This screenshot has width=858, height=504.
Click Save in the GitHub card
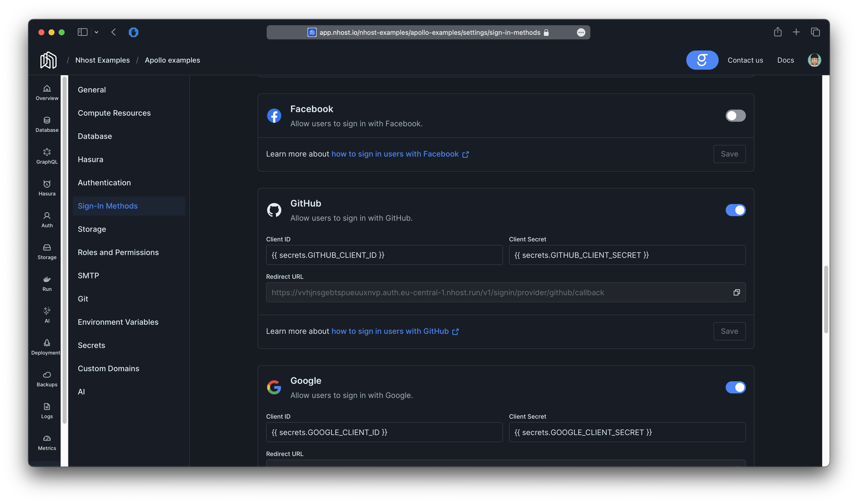click(729, 331)
